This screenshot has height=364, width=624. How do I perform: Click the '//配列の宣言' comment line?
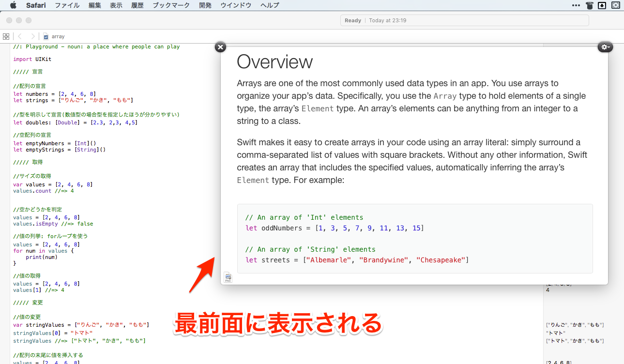coord(30,86)
